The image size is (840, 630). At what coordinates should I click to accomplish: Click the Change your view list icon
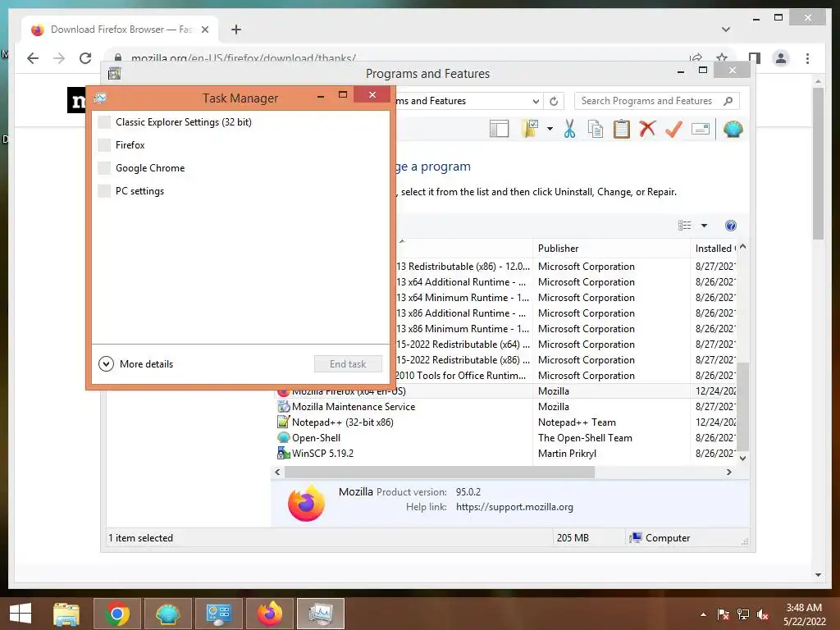point(685,226)
